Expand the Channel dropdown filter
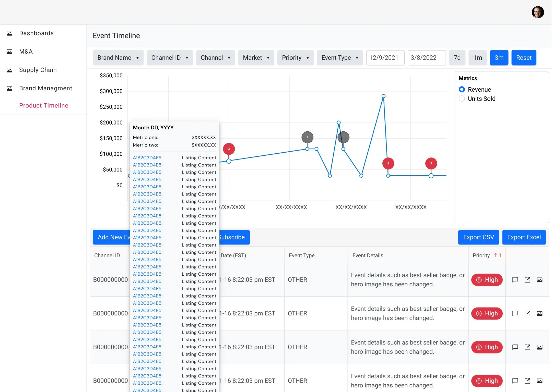 tap(216, 58)
